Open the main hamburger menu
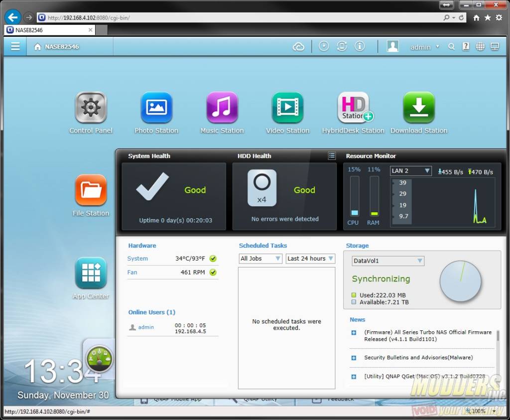This screenshot has width=510, height=420. pos(15,46)
